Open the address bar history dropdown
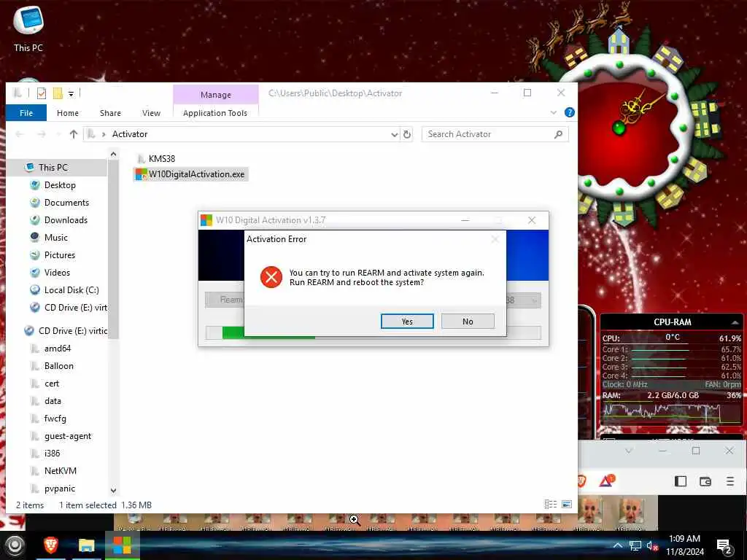This screenshot has width=747, height=560. (395, 135)
